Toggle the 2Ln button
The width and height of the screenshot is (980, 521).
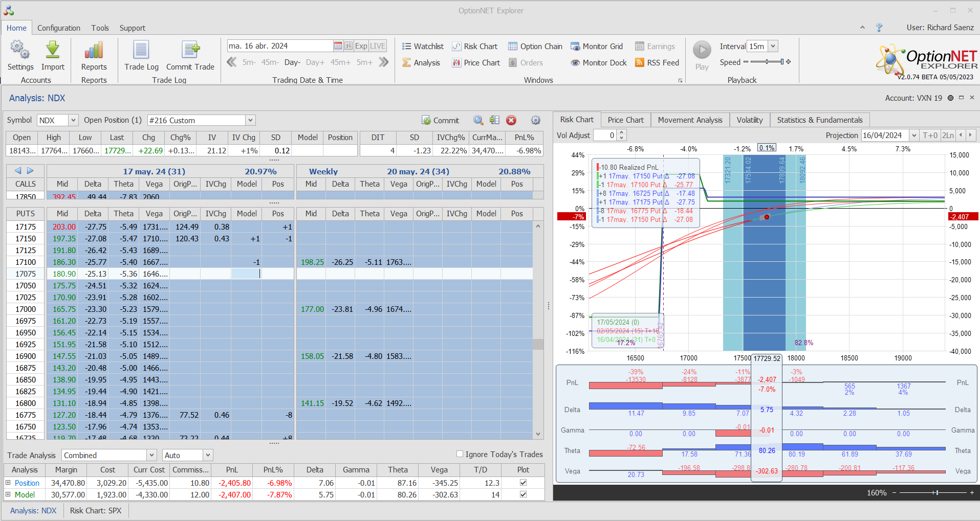tap(948, 135)
